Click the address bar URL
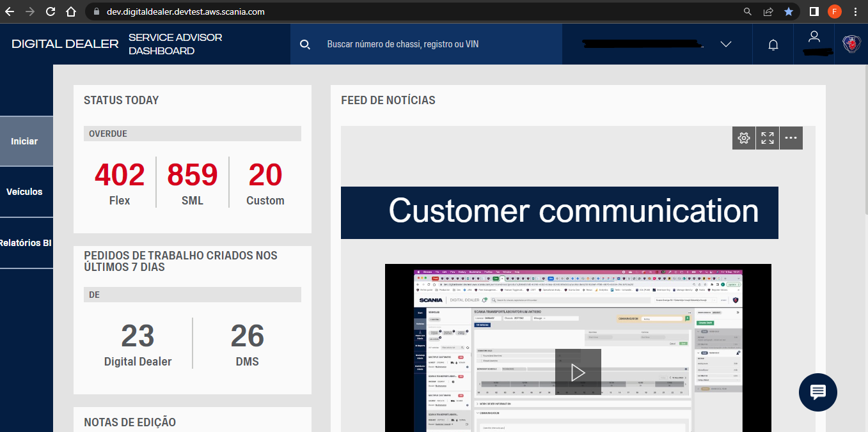The height and width of the screenshot is (432, 868). pos(185,12)
